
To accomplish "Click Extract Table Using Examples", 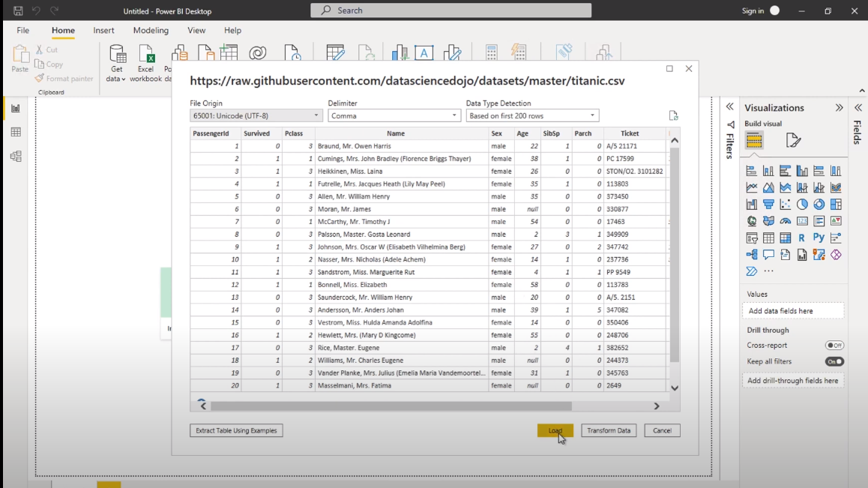I will 236,430.
